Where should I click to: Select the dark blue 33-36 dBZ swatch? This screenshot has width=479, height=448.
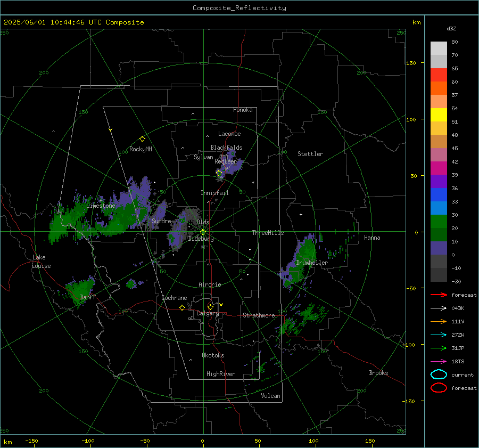pos(439,195)
